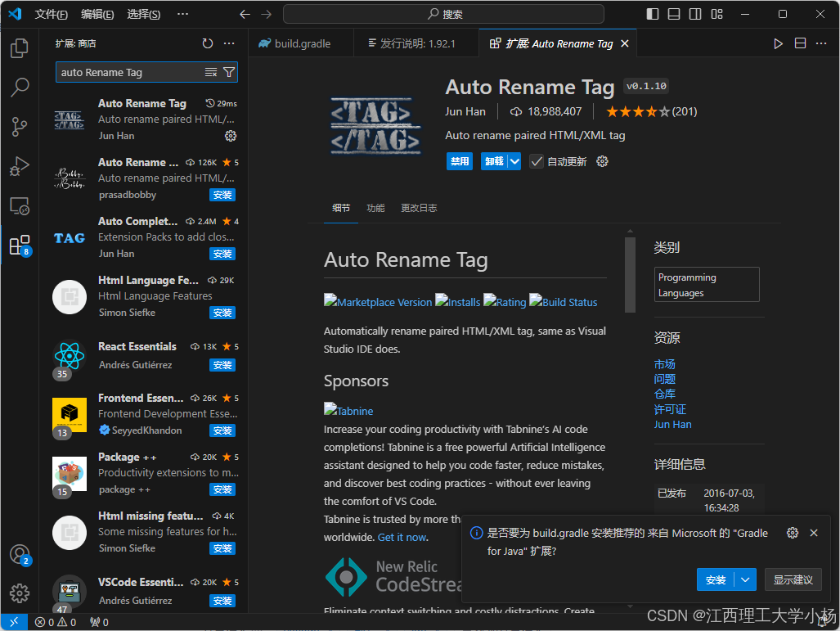Customize layout icon in title bar
The image size is (840, 631).
(x=716, y=14)
